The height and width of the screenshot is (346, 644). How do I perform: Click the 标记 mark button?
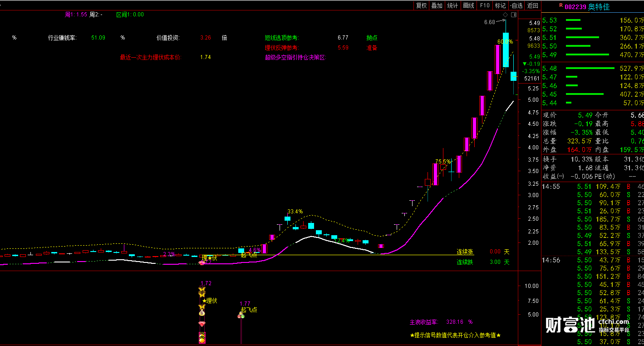500,5
